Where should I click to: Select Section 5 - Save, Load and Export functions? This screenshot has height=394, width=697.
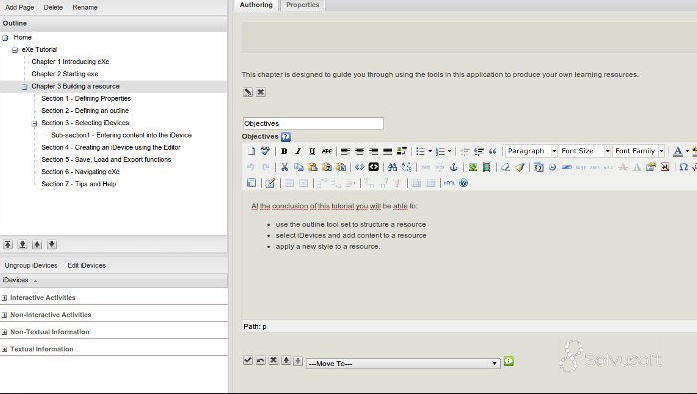coord(106,160)
